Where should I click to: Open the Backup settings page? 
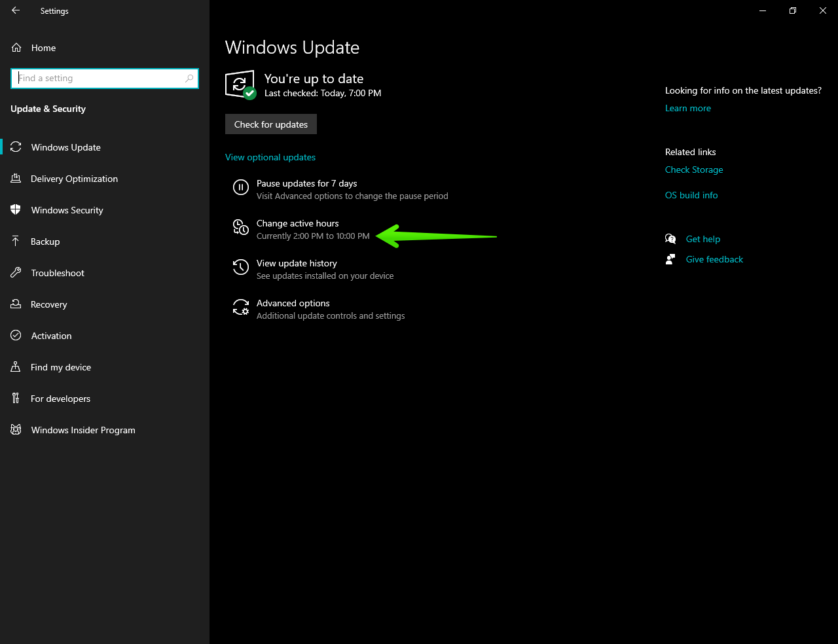[x=105, y=241]
